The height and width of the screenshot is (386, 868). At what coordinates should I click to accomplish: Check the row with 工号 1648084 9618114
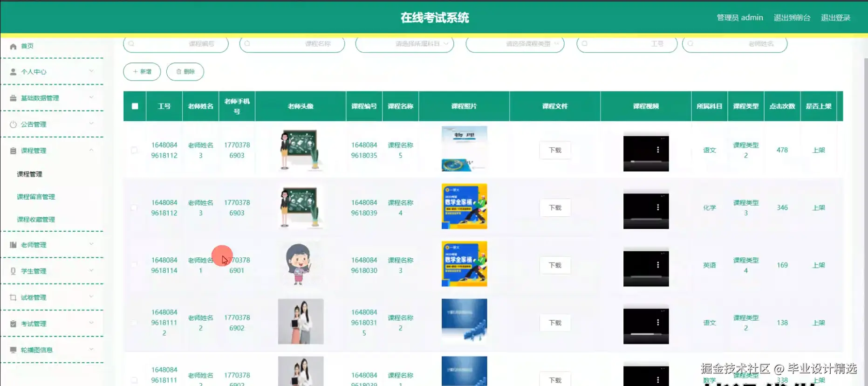(x=134, y=265)
